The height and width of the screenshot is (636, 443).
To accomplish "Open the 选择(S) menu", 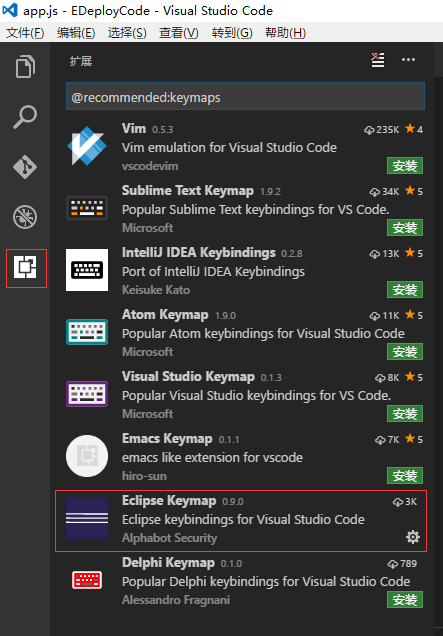I will (127, 33).
